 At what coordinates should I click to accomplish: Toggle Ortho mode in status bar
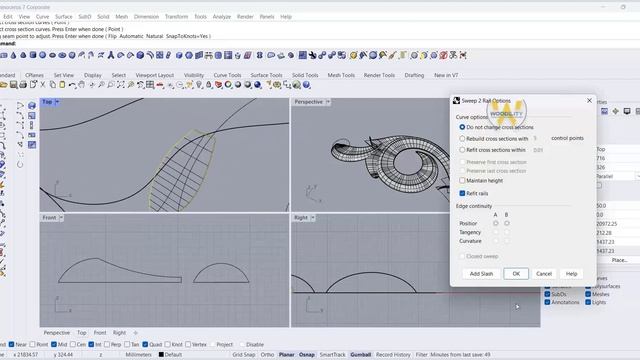(267, 355)
